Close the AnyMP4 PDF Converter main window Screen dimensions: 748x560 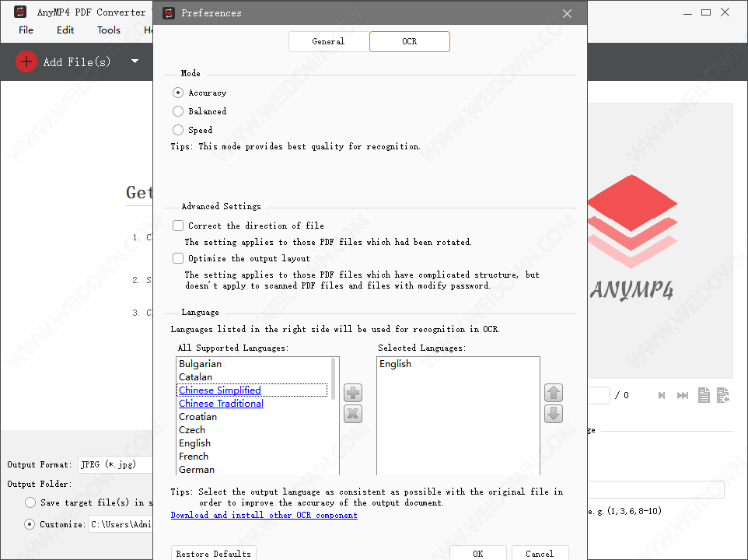(725, 13)
